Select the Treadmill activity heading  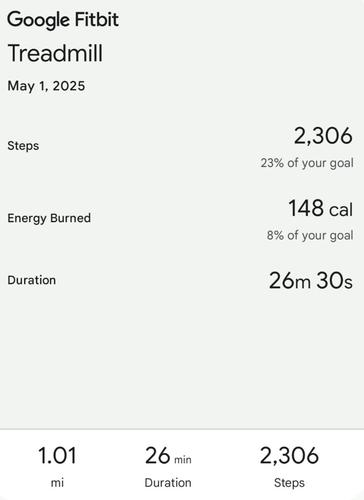coord(55,53)
